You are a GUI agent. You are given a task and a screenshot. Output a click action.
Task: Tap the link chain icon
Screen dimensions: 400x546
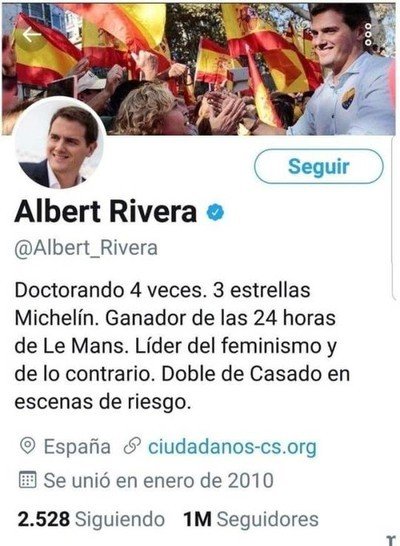[132, 446]
